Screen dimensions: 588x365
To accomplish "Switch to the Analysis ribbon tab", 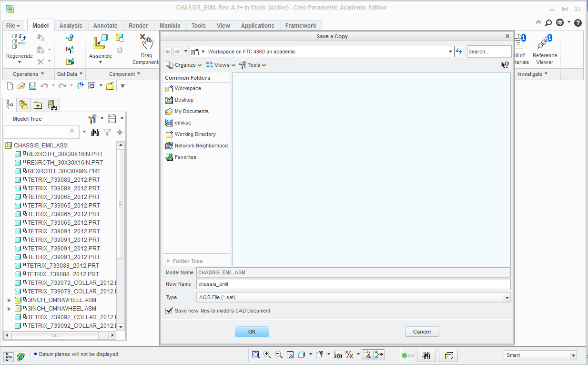I will pos(71,26).
